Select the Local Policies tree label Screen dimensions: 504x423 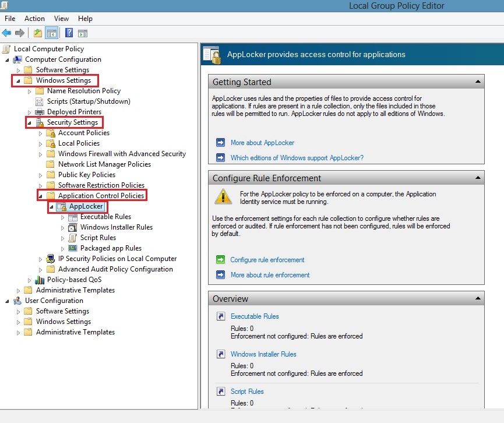coord(79,143)
